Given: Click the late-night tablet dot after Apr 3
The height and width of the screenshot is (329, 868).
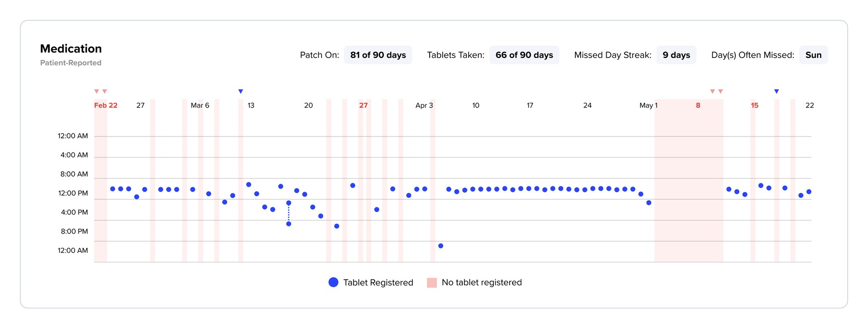Looking at the screenshot, I should point(441,246).
